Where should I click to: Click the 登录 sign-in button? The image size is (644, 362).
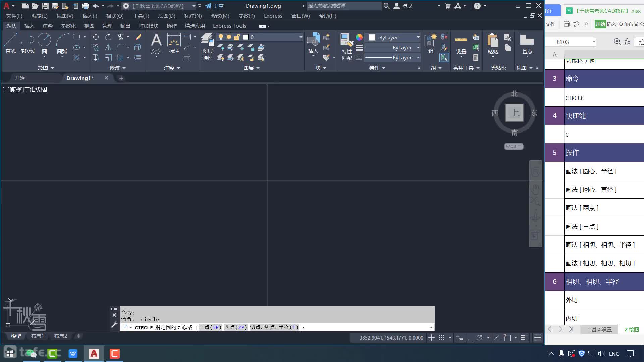pyautogui.click(x=404, y=6)
